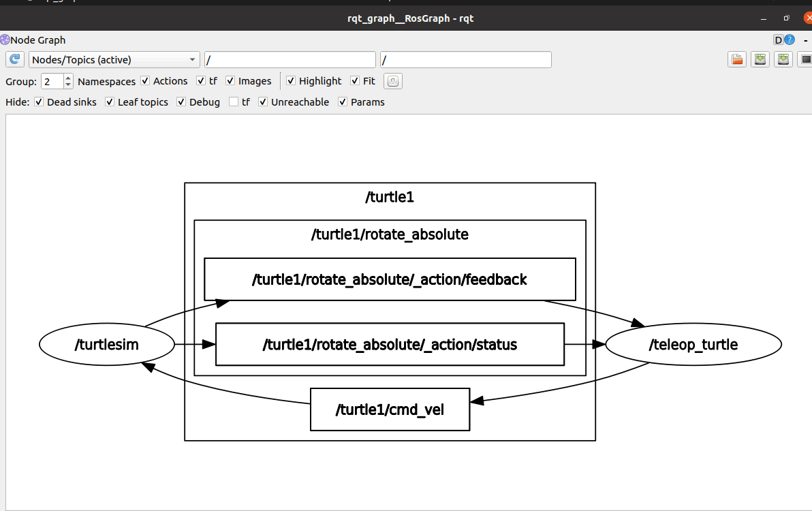This screenshot has height=511, width=812.
Task: Click the /turtle1/cmd_vel topic box
Action: (390, 409)
